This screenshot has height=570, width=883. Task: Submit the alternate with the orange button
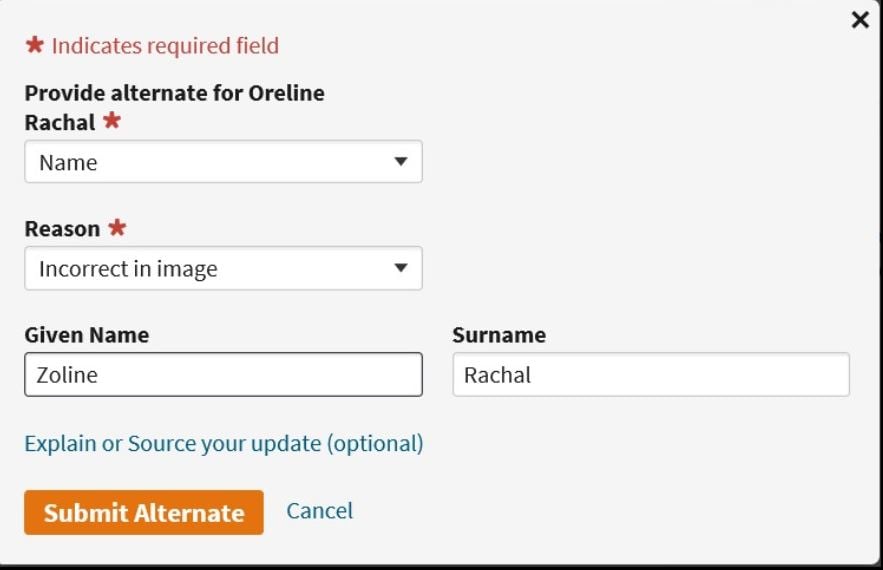(144, 512)
